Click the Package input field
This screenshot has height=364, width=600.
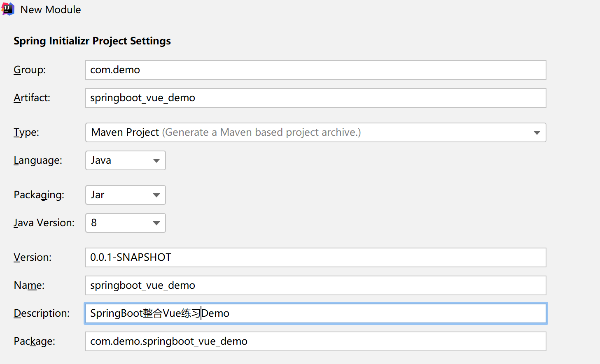click(x=315, y=341)
